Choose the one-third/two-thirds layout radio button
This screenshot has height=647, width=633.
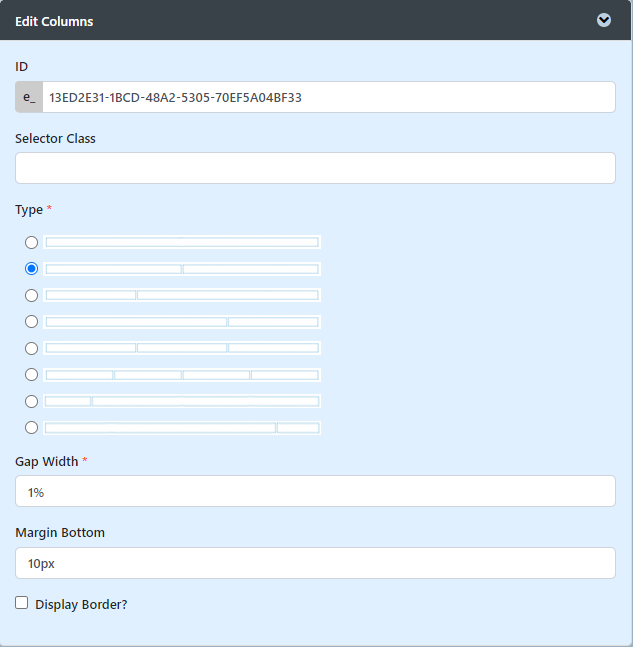[x=32, y=295]
